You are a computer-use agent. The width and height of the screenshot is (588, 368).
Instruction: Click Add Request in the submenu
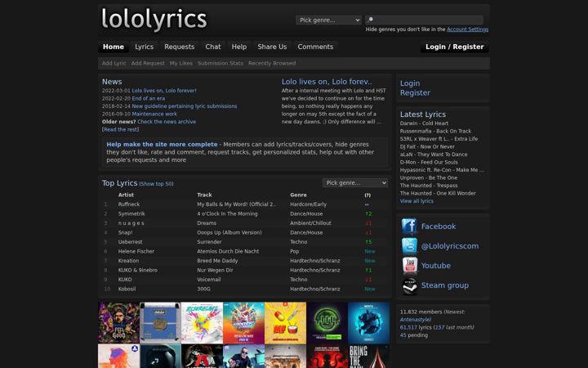coord(148,63)
